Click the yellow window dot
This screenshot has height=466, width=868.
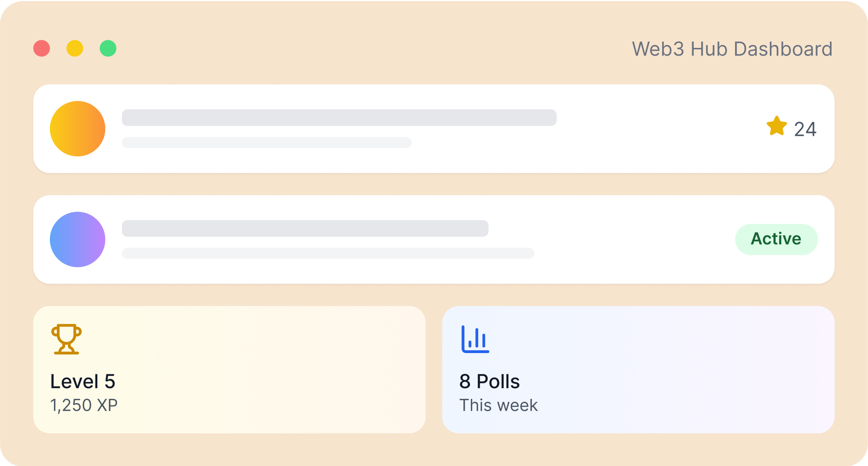[x=75, y=48]
